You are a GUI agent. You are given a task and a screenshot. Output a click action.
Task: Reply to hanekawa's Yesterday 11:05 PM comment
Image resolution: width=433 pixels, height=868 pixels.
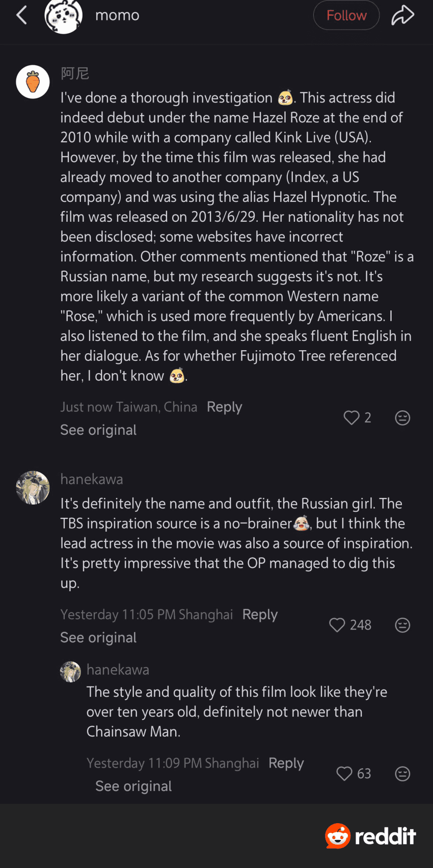coord(260,614)
